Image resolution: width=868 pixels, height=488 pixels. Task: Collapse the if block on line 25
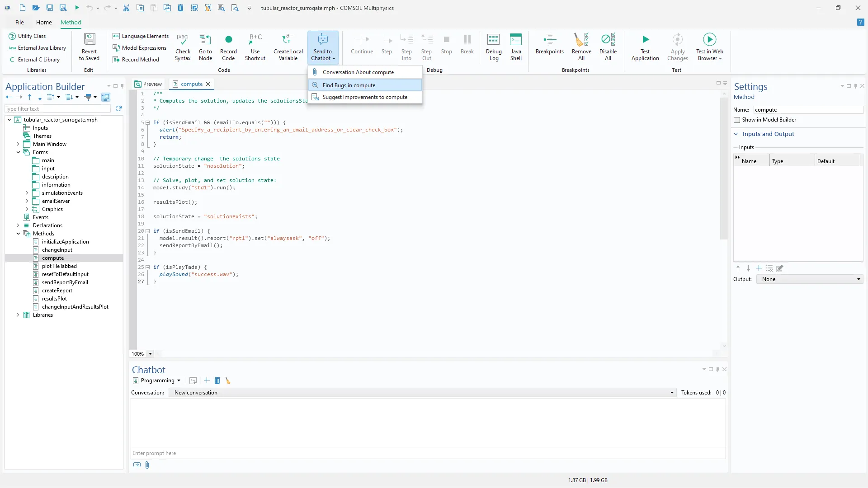[x=147, y=267]
